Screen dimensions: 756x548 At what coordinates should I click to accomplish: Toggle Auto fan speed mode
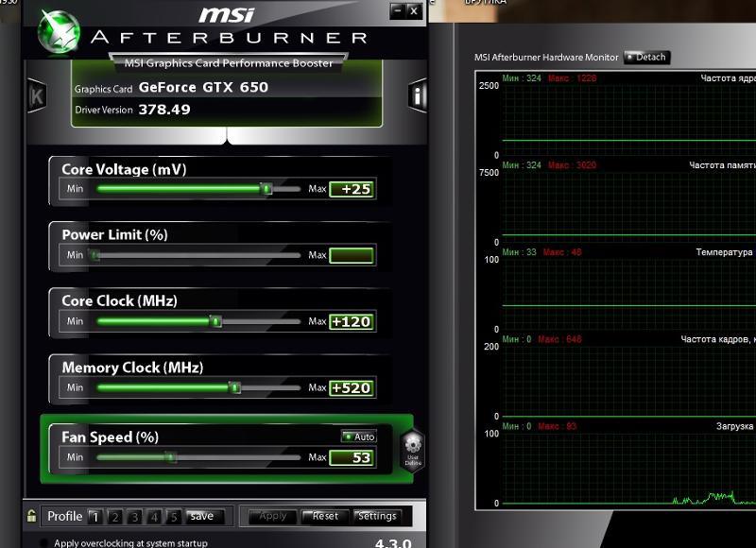click(359, 437)
